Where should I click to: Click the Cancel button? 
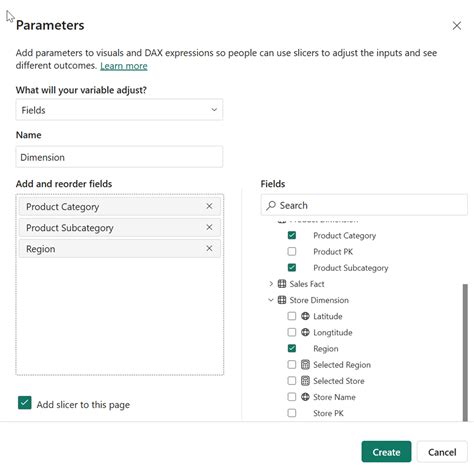[x=442, y=452]
